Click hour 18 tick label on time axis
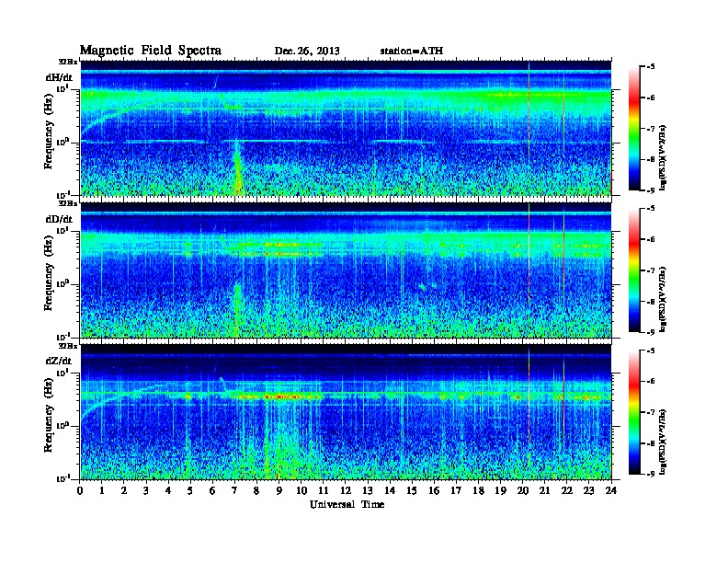 pyautogui.click(x=479, y=490)
